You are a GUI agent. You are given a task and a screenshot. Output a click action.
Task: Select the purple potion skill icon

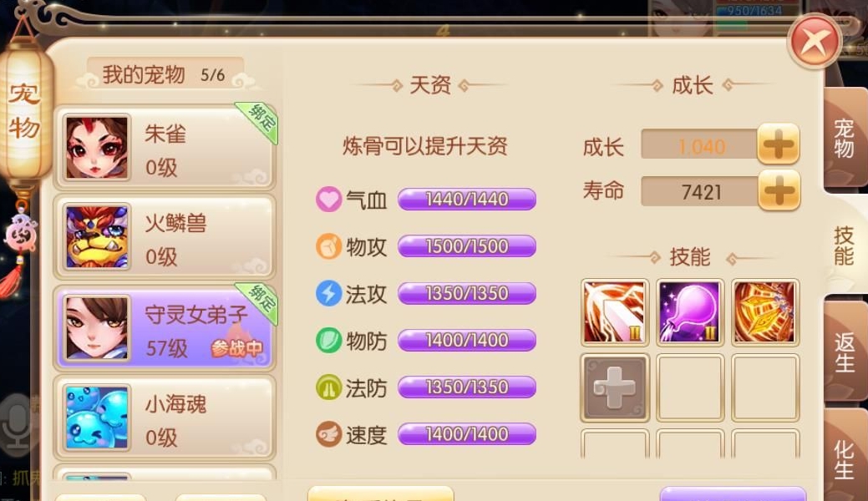tap(690, 312)
